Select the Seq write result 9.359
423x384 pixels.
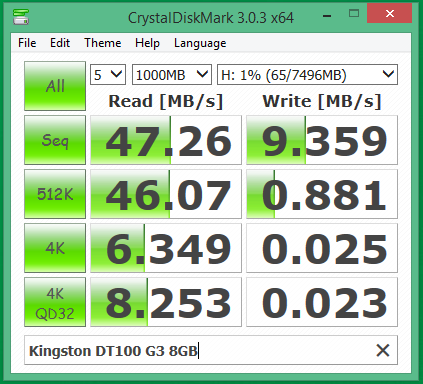(x=322, y=140)
